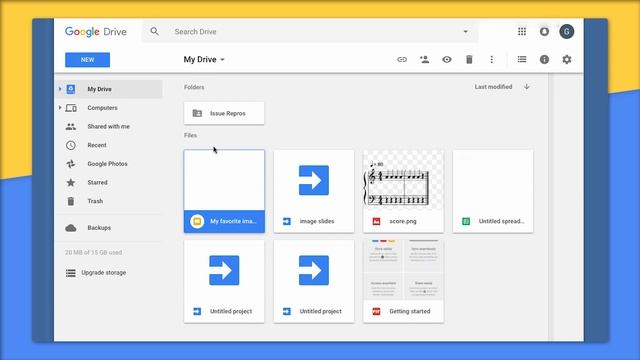This screenshot has height=360, width=640.
Task: Reverse sort direction arrow
Action: coord(527,87)
